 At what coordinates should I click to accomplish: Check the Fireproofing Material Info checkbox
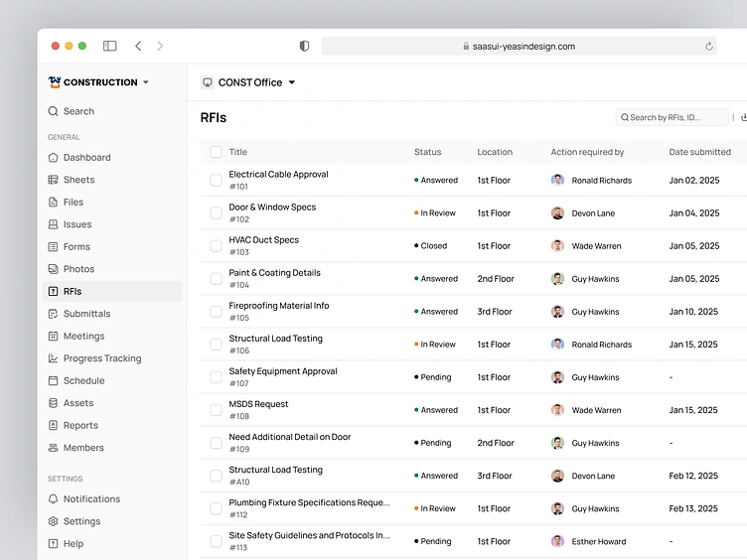(x=216, y=312)
